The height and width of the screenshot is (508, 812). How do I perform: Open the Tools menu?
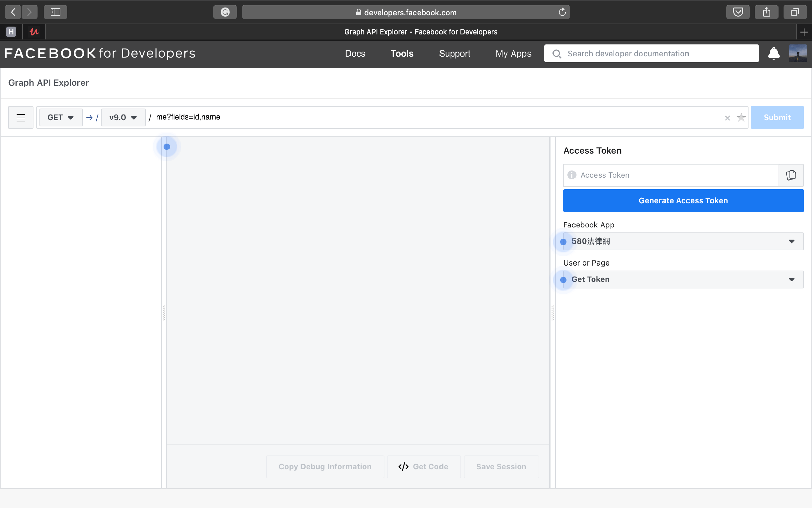[x=402, y=54]
